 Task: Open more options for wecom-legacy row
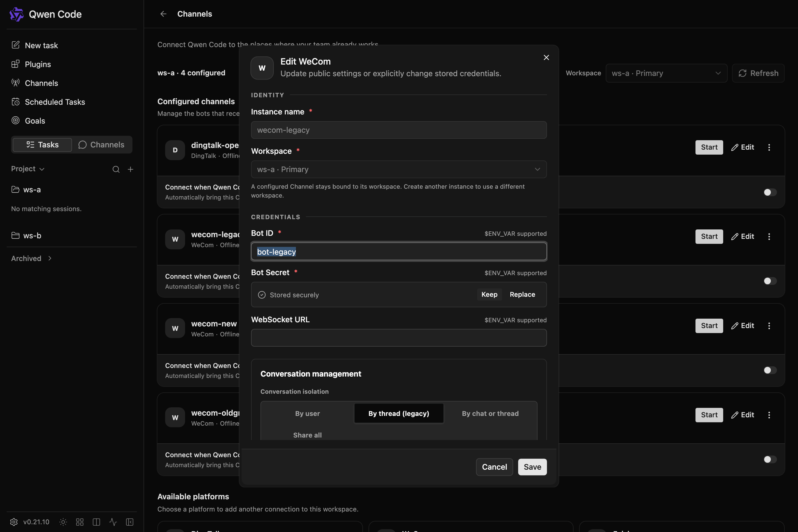click(769, 236)
